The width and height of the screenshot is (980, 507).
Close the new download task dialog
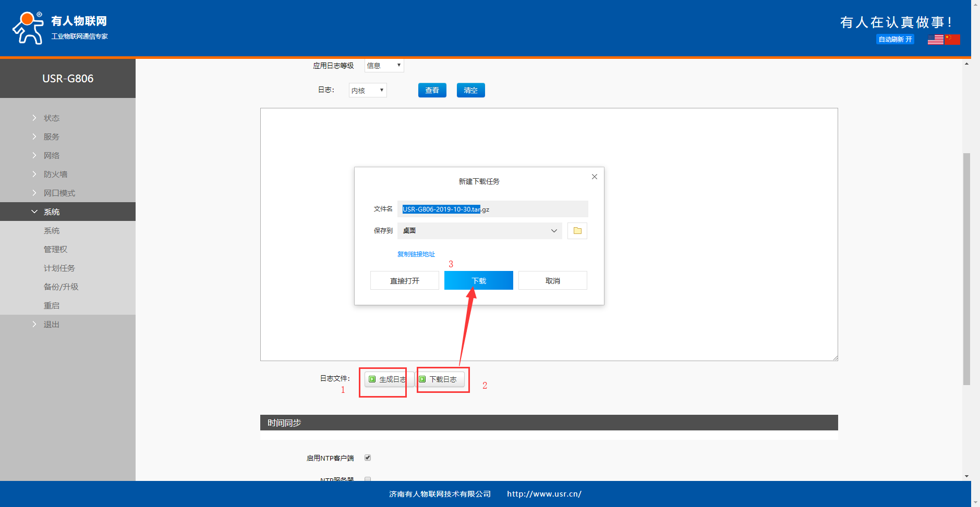tap(594, 177)
